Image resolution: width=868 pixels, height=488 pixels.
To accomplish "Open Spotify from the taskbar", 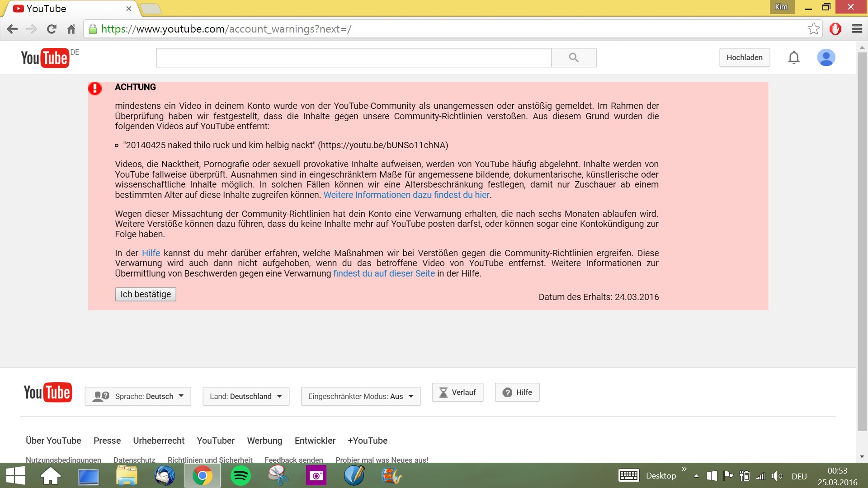I will pos(241,476).
